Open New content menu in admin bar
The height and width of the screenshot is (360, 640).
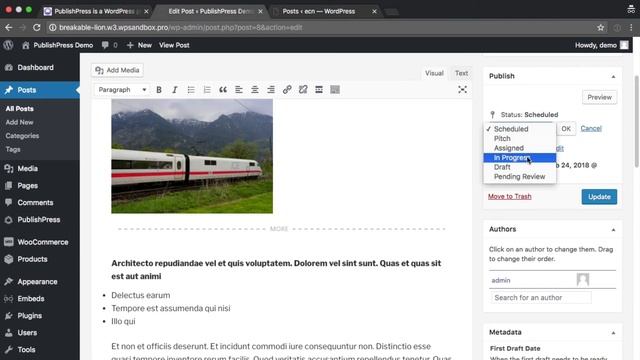pyautogui.click(x=139, y=45)
